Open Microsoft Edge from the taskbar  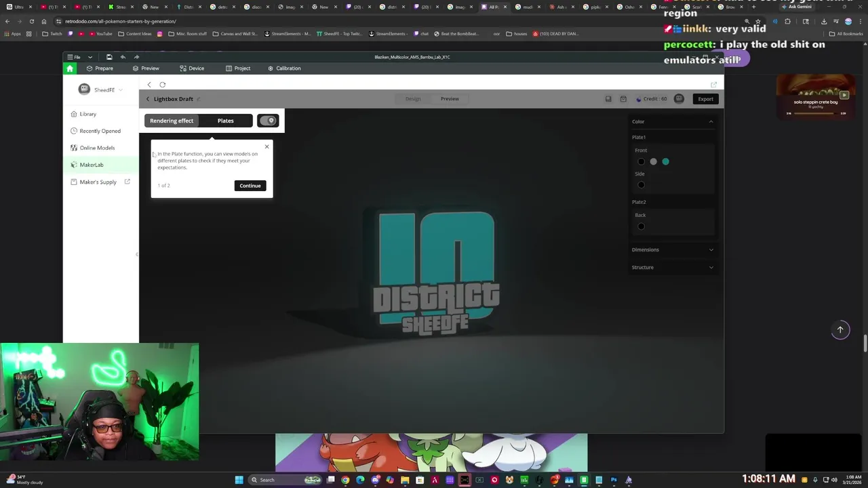[x=360, y=480]
